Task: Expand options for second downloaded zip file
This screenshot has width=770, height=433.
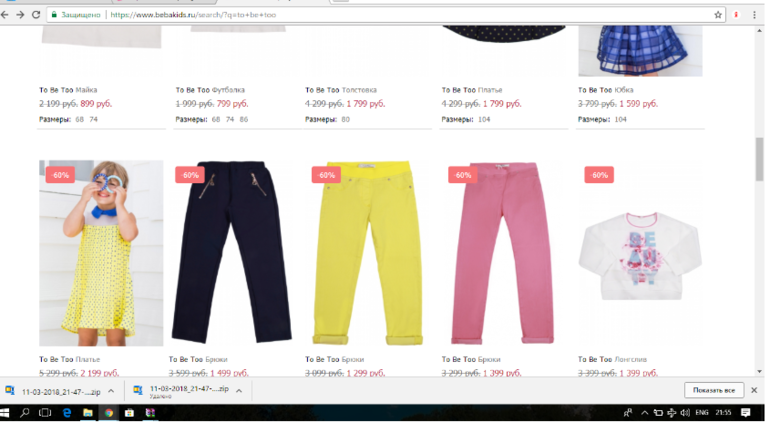Action: click(239, 391)
